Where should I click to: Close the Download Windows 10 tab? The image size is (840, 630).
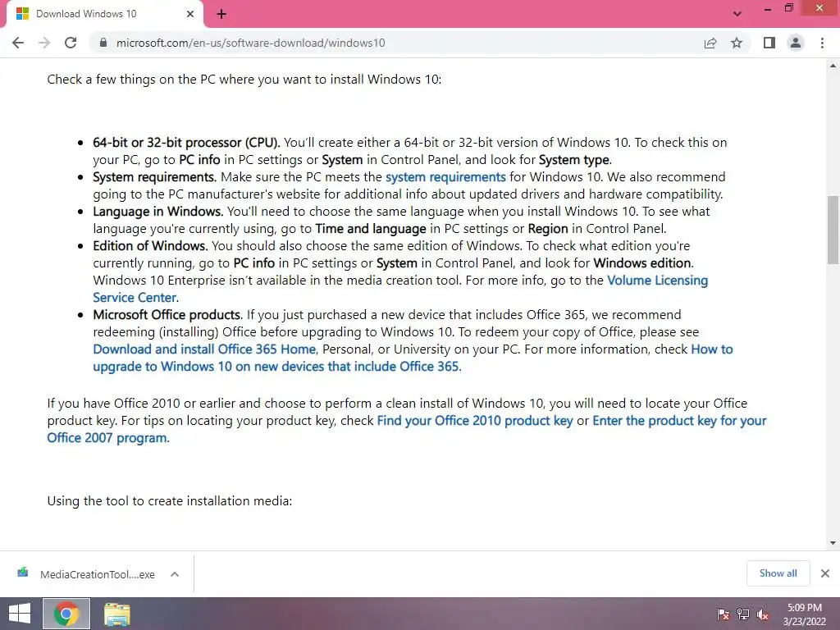tap(190, 14)
